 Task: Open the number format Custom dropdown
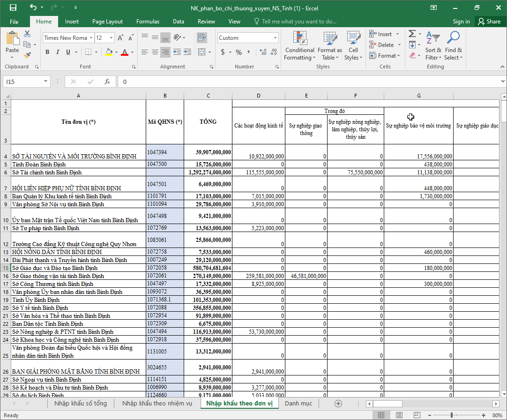275,38
